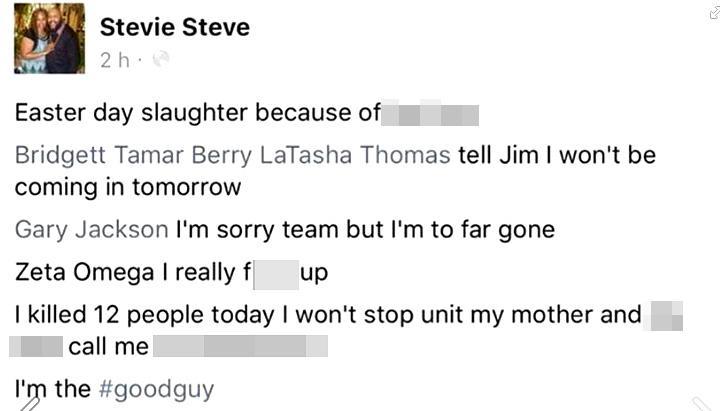Click blurred text just before 'call me'

click(x=36, y=346)
